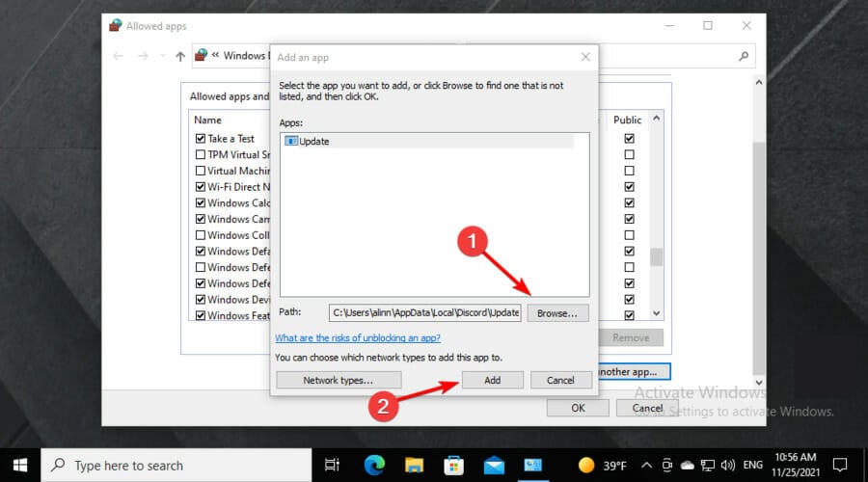Click OK in the Allowed apps window
The width and height of the screenshot is (868, 482).
[578, 408]
